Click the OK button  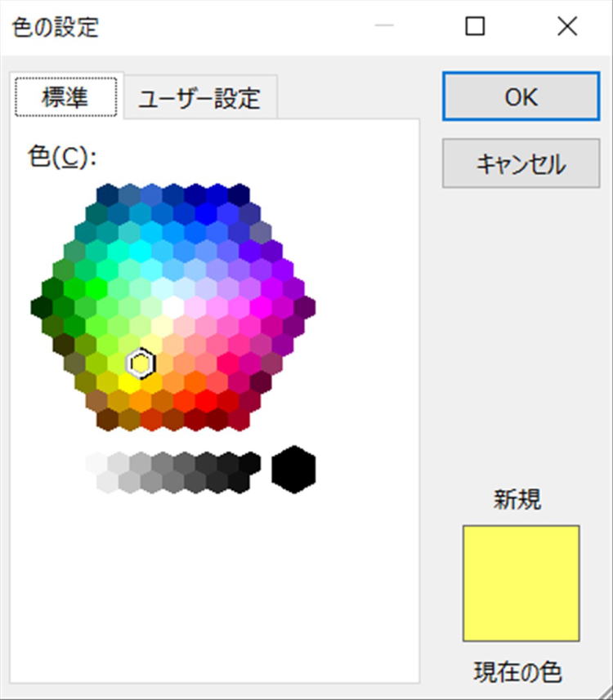point(521,98)
